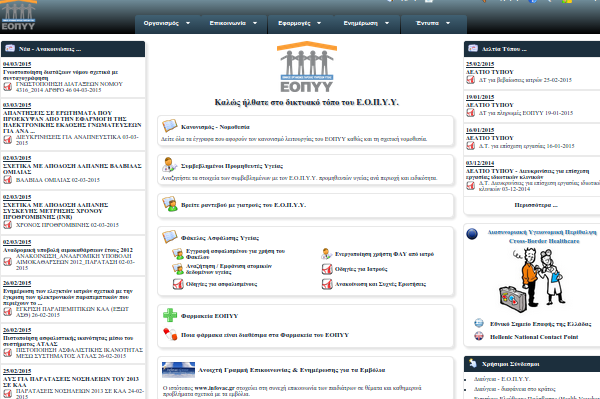This screenshot has width=600, height=399.
Task: Click the vaccine hotline banner thumbnail
Action: tap(178, 370)
